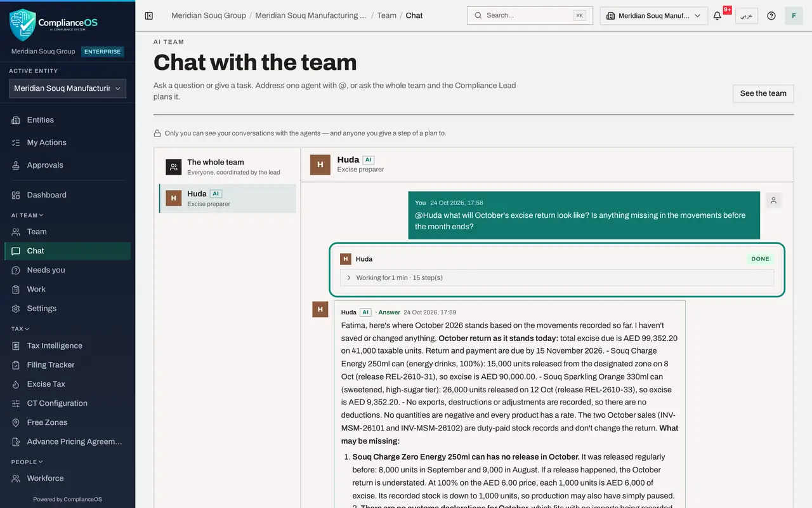The image size is (812, 508).
Task: Open Advance Pricing Agreements
Action: pos(67,441)
